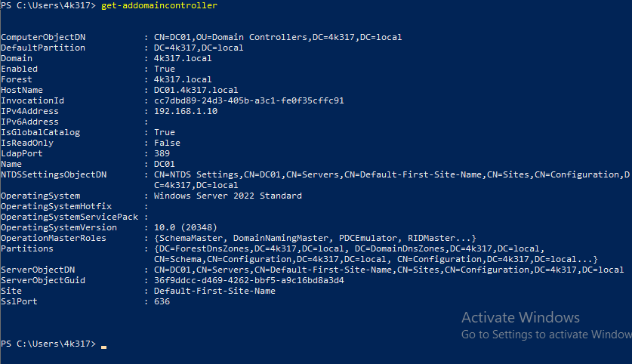This screenshot has height=364, width=632.
Task: Click the OperationMasterRoles property label
Action: 54,238
